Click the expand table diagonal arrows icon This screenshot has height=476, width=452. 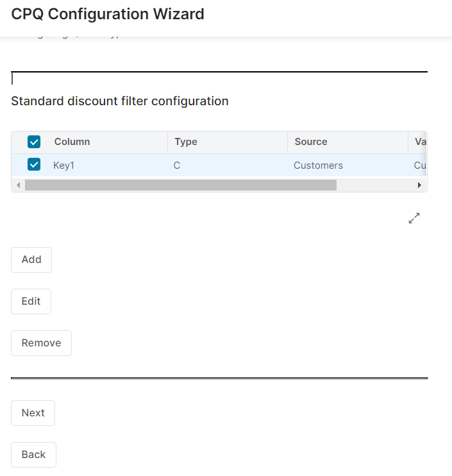414,218
